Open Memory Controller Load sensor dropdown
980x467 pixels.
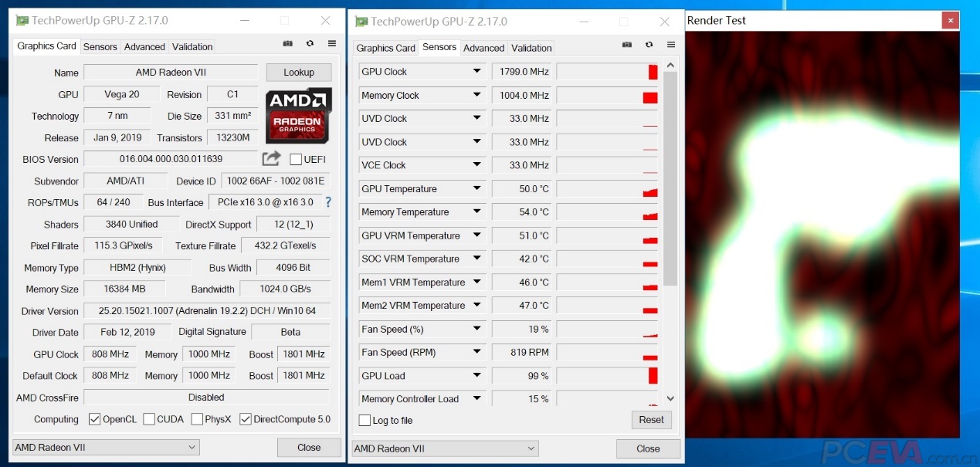point(477,399)
